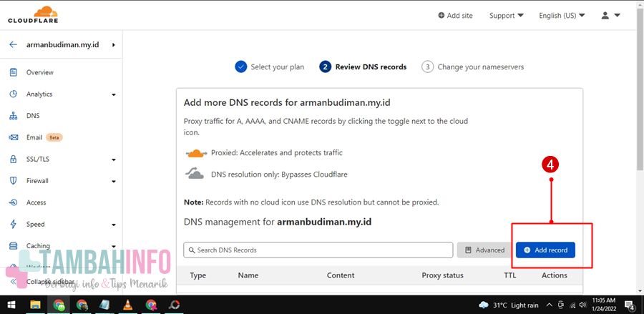Open the user account menu

tap(610, 16)
